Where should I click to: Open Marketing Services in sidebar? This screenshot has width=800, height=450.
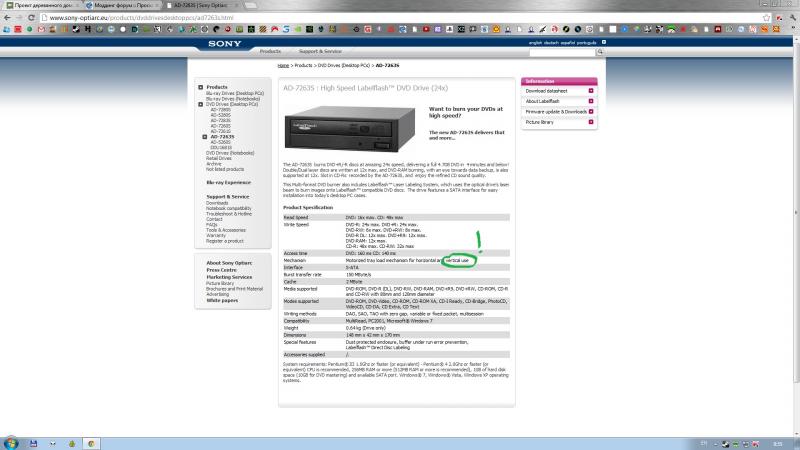click(229, 278)
